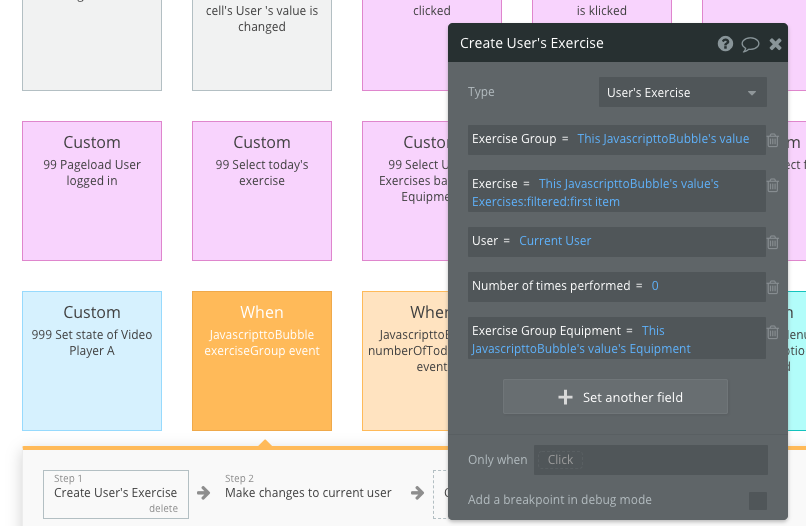Image resolution: width=806 pixels, height=526 pixels.
Task: Click the Only when condition field
Action: 650,460
